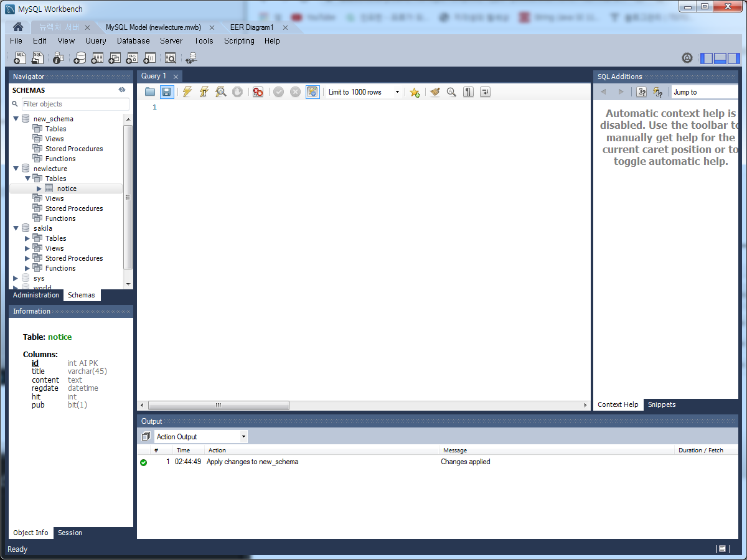Image resolution: width=747 pixels, height=560 pixels.
Task: Open a SQL script file icon
Action: pos(38,58)
